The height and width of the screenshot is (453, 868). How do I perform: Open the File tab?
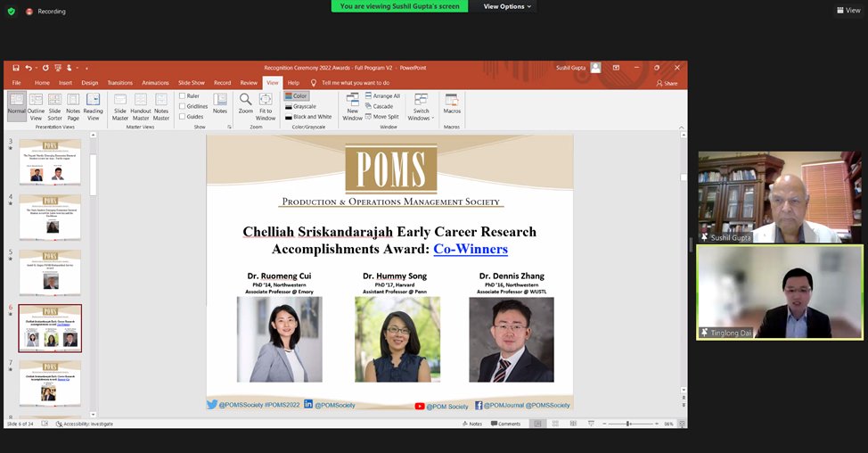click(x=17, y=83)
